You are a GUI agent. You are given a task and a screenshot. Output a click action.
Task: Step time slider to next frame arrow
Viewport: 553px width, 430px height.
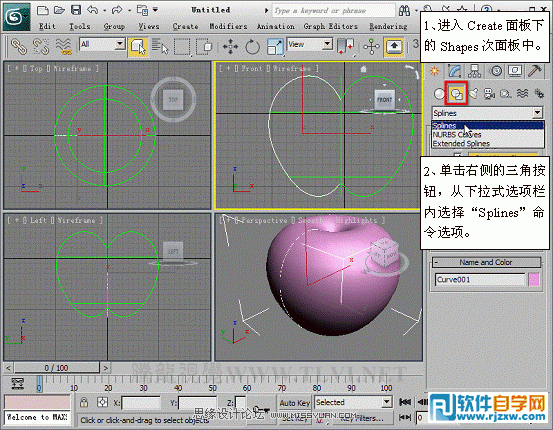click(x=105, y=368)
